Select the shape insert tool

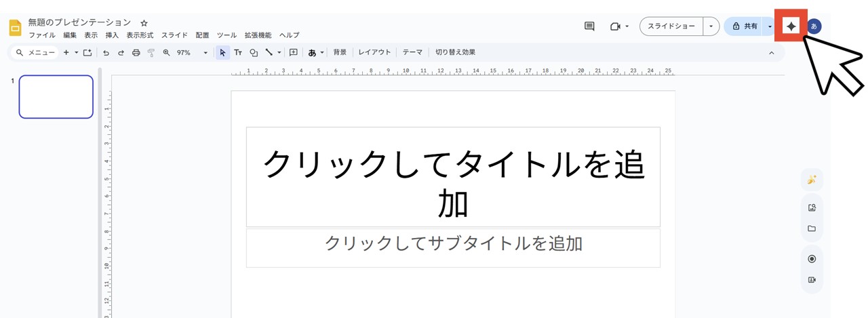pos(254,52)
